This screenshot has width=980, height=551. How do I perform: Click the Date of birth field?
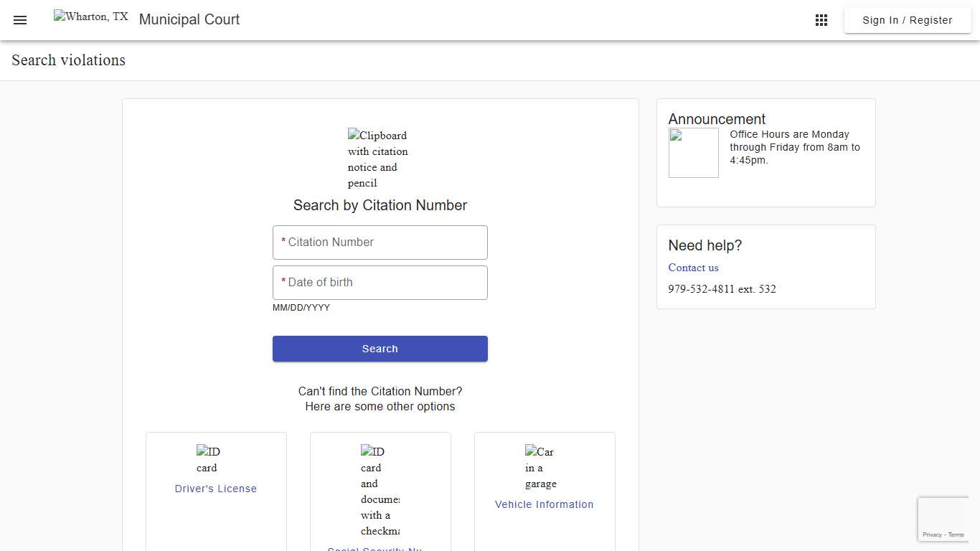[380, 282]
